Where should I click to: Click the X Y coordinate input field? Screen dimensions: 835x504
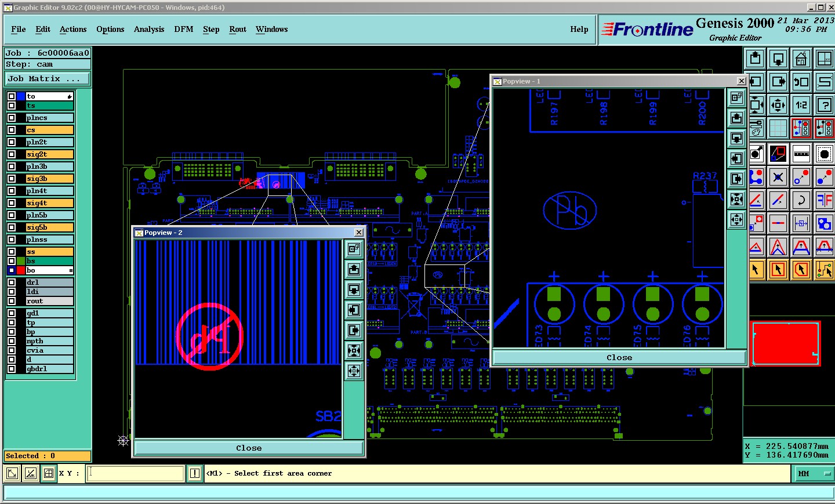point(136,473)
